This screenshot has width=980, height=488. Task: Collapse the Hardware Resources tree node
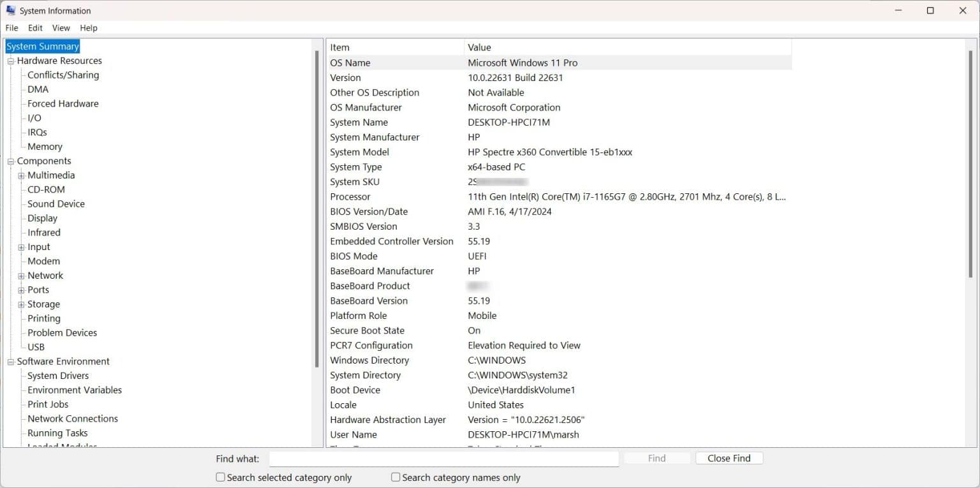click(x=10, y=61)
